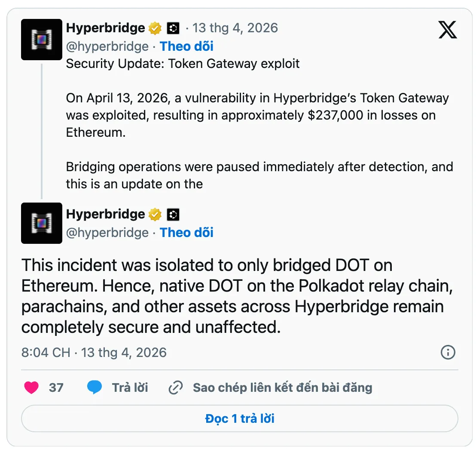The height and width of the screenshot is (449, 476).
Task: Open the X logo to view on Twitter
Action: [447, 30]
